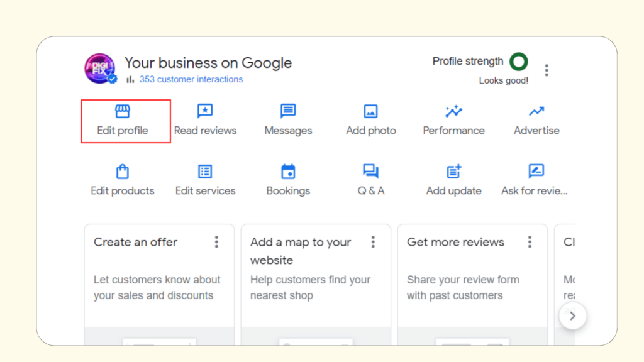Open Edit services list icon

205,171
